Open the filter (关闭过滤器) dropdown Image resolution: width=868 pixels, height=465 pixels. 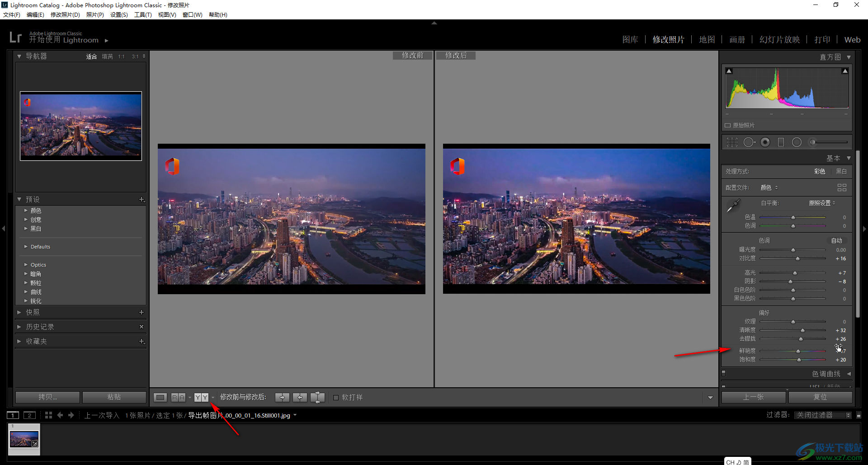click(823, 415)
